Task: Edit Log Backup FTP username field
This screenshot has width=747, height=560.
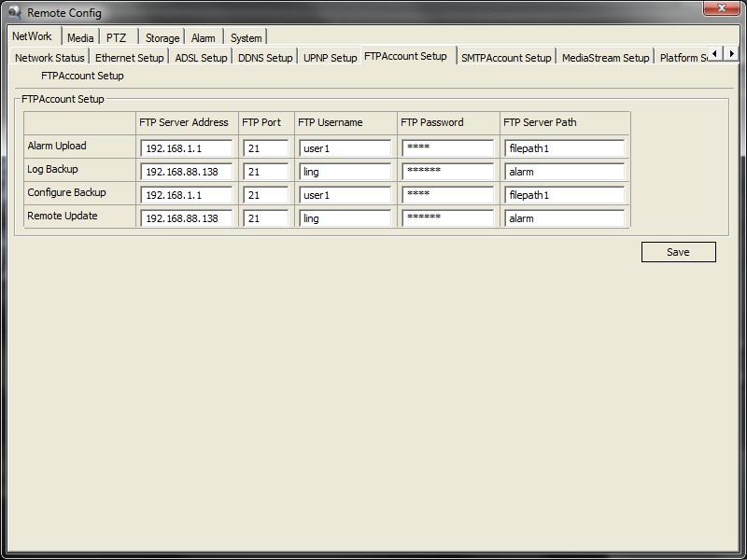Action: (345, 172)
